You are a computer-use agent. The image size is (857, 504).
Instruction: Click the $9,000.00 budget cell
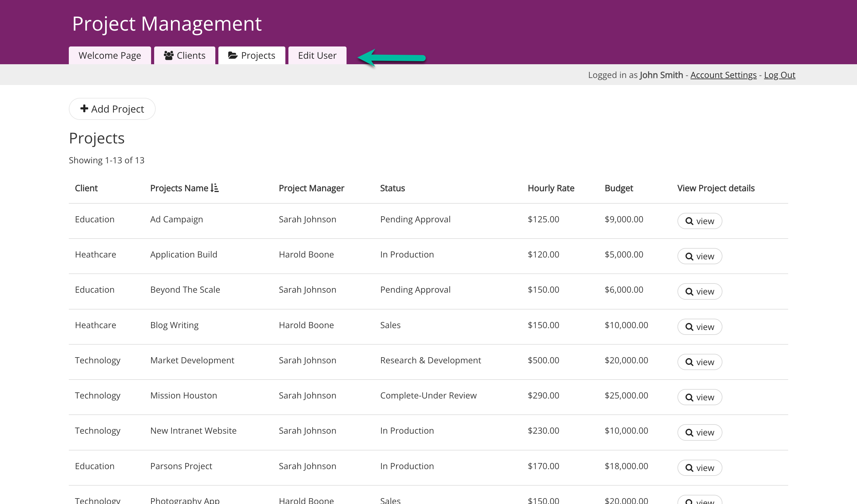pyautogui.click(x=624, y=219)
